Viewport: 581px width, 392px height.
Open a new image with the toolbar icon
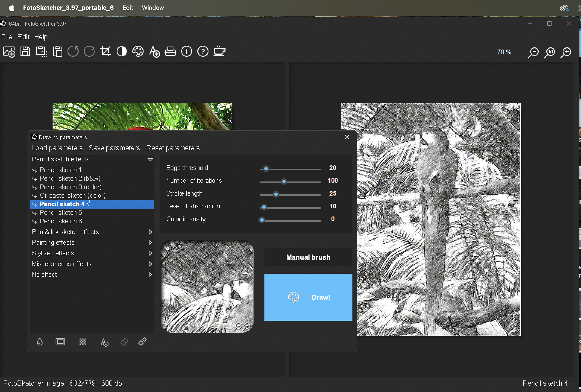point(9,52)
